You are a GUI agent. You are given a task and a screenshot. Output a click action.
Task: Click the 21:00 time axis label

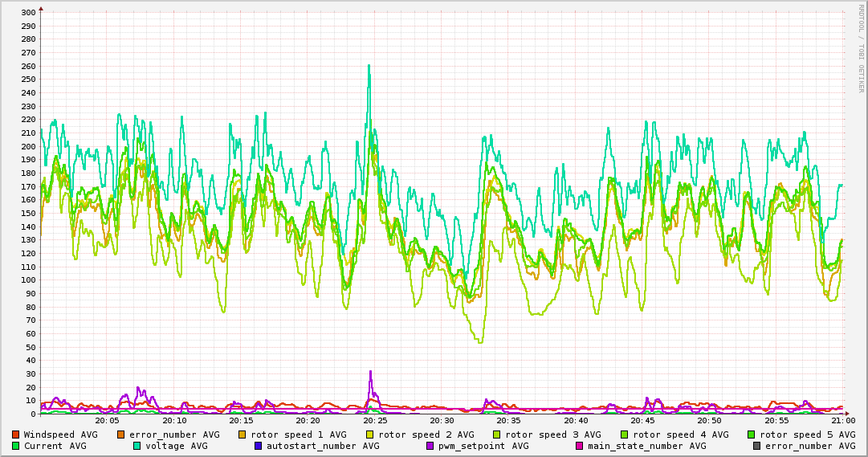844,421
